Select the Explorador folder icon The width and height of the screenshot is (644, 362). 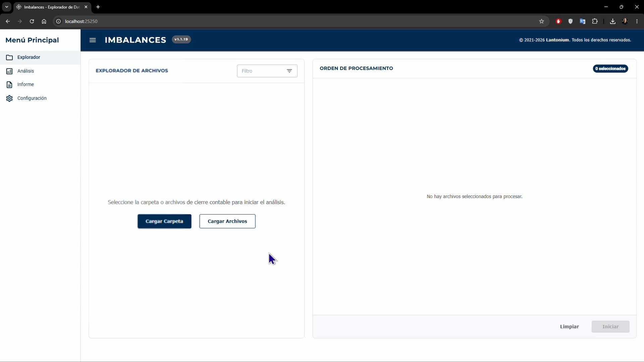point(9,58)
